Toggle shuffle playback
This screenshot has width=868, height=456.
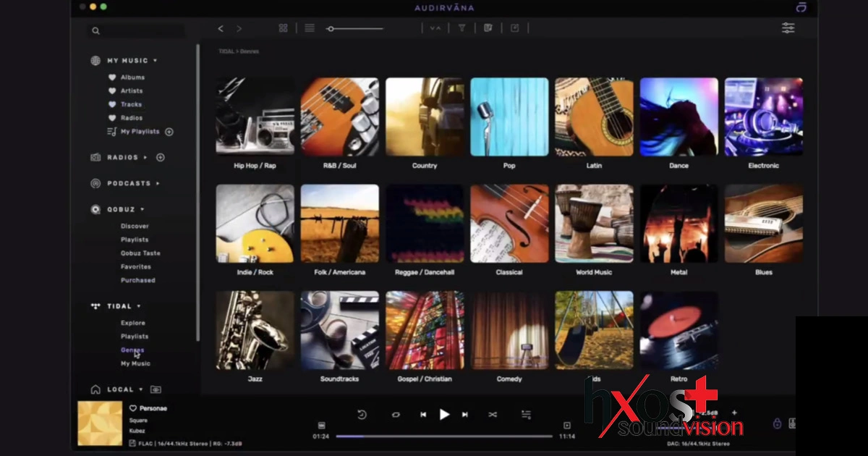point(493,415)
